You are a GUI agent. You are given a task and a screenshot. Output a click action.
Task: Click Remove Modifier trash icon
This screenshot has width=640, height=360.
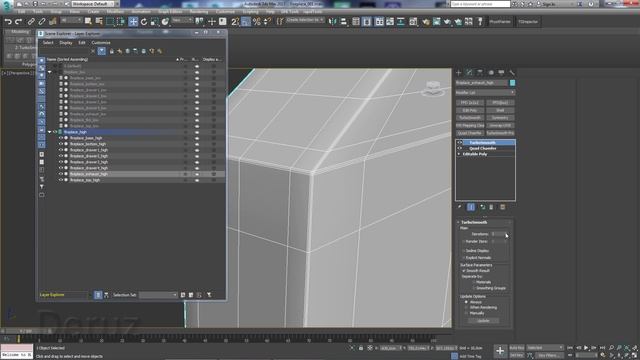click(x=491, y=207)
